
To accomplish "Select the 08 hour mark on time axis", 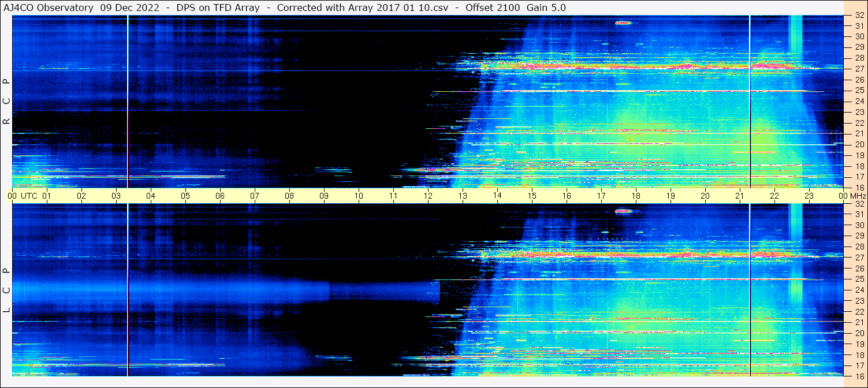I will tap(289, 196).
